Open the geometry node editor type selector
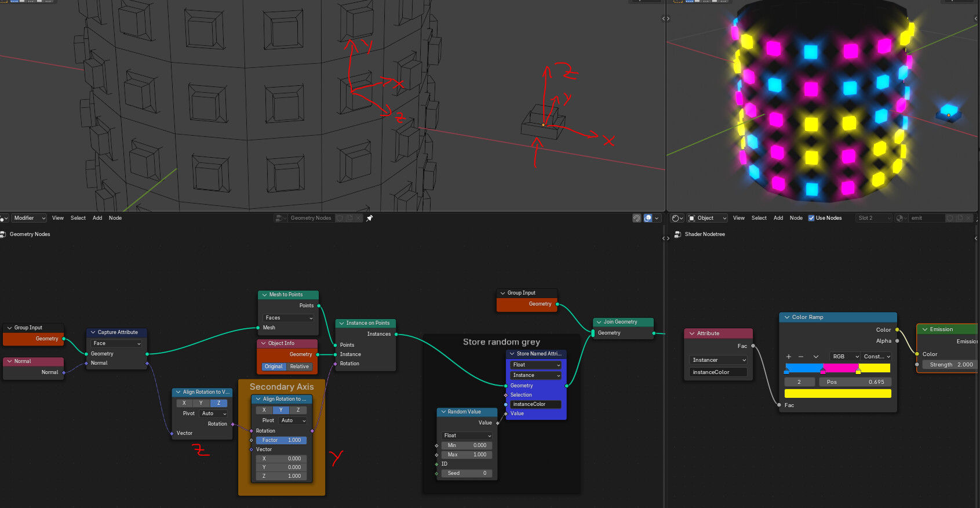 point(4,218)
